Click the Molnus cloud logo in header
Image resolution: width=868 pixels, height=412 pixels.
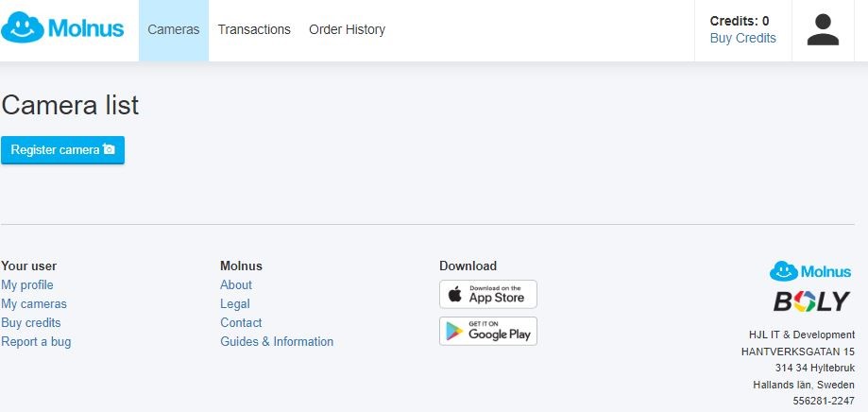tap(62, 27)
